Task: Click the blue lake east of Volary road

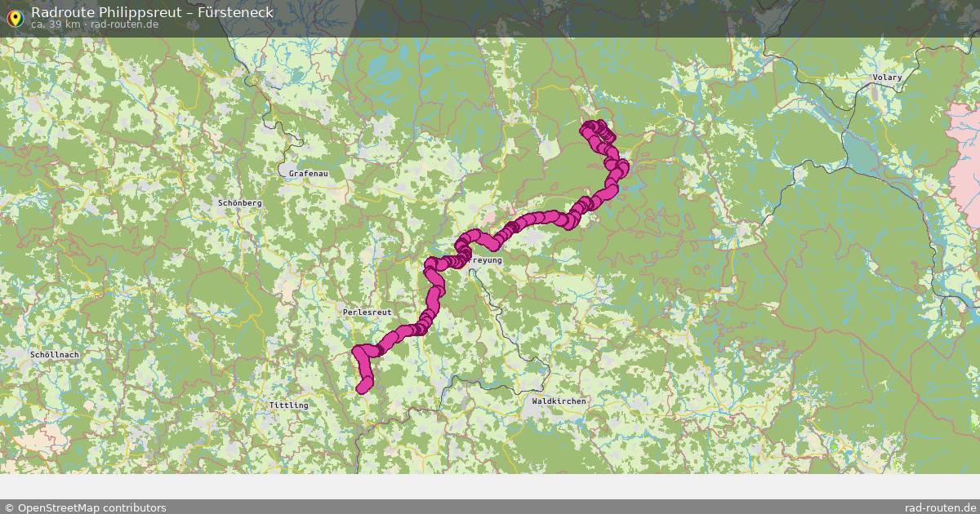Action: point(860,150)
